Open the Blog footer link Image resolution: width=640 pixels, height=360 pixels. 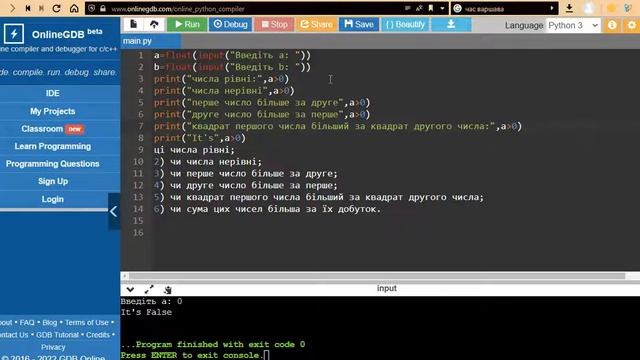[49, 322]
